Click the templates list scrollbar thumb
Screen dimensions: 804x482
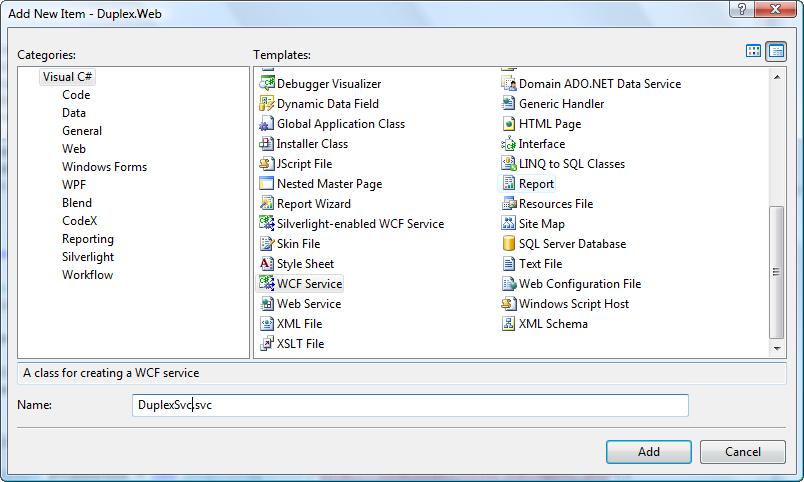pos(777,272)
